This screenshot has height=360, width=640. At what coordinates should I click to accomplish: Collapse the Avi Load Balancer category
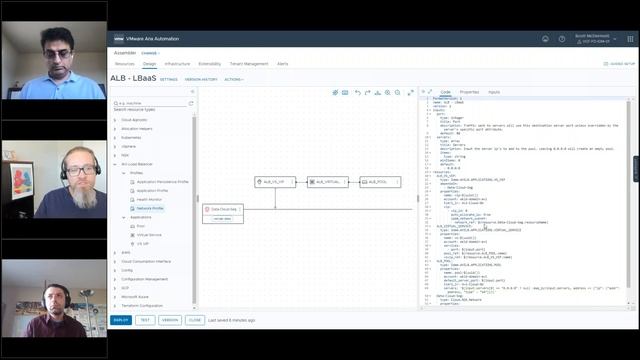click(x=115, y=164)
